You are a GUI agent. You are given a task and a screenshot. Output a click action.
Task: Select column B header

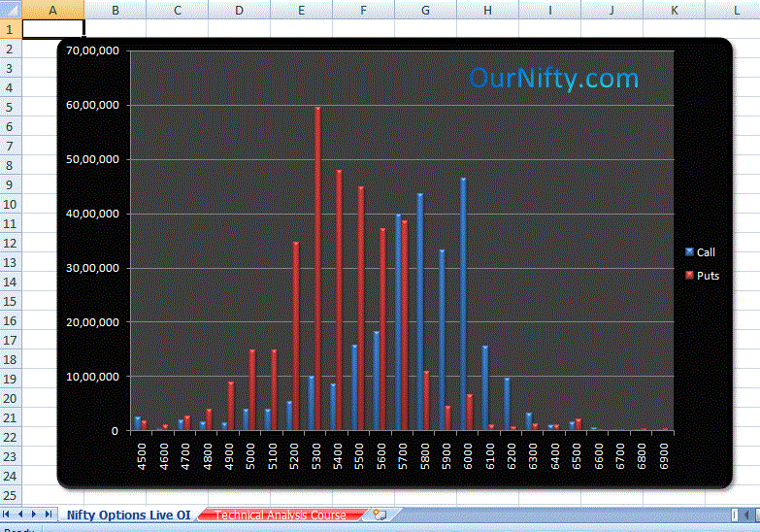click(x=116, y=10)
